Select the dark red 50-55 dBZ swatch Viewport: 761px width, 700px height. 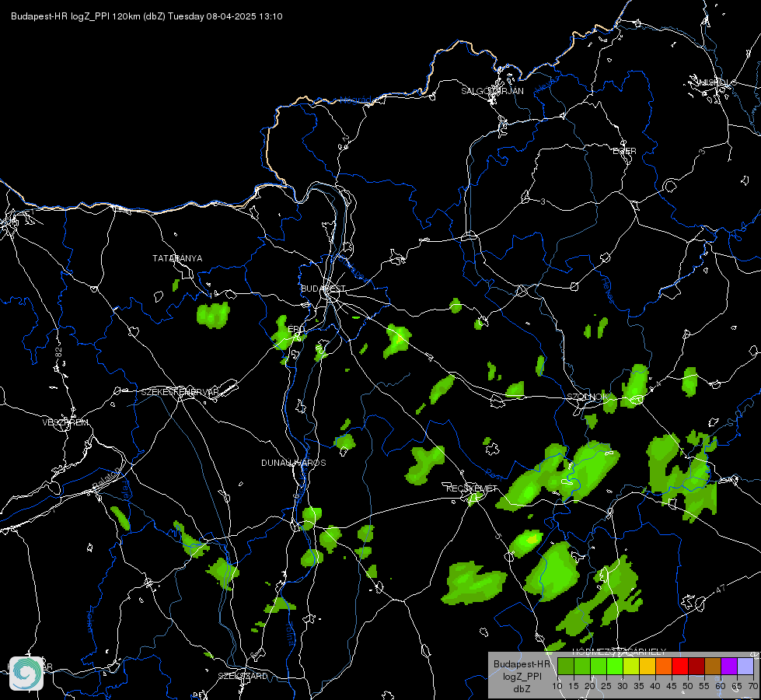pos(696,666)
